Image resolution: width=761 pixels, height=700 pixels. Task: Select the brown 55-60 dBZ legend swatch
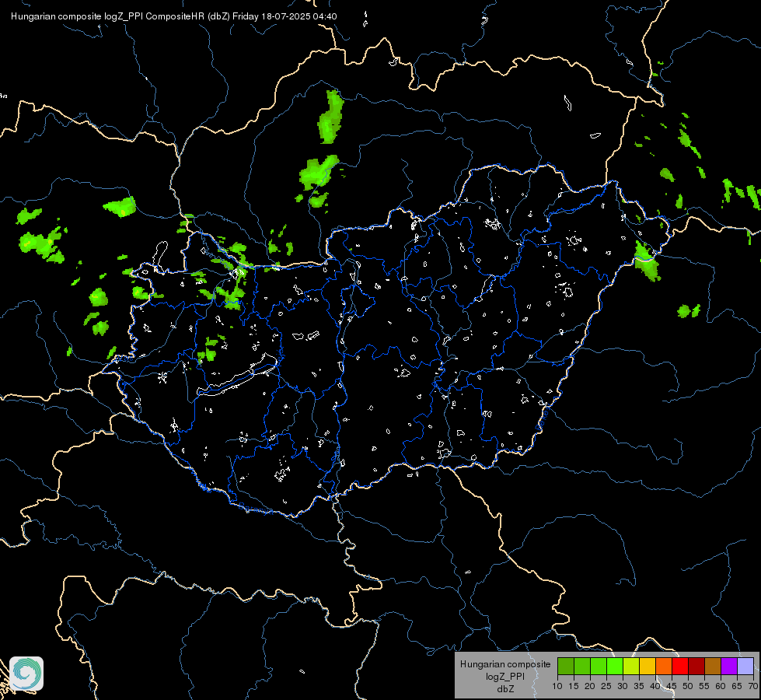coord(713,666)
